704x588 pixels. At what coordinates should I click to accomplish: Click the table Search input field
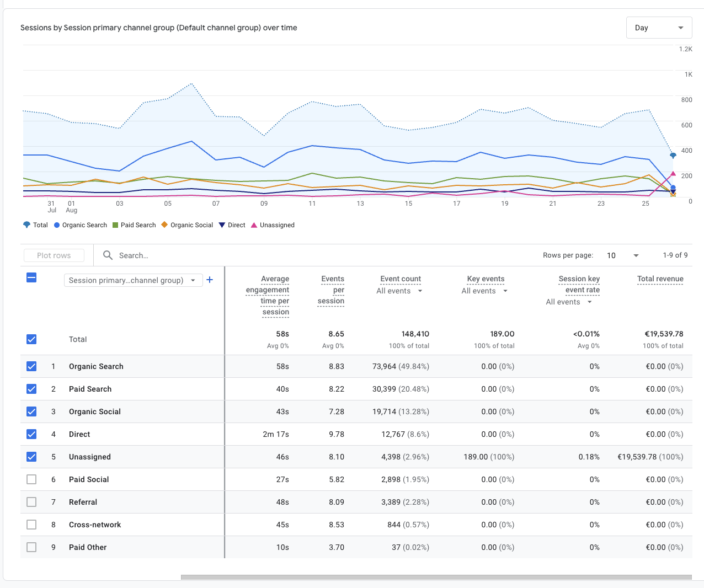[x=221, y=255]
